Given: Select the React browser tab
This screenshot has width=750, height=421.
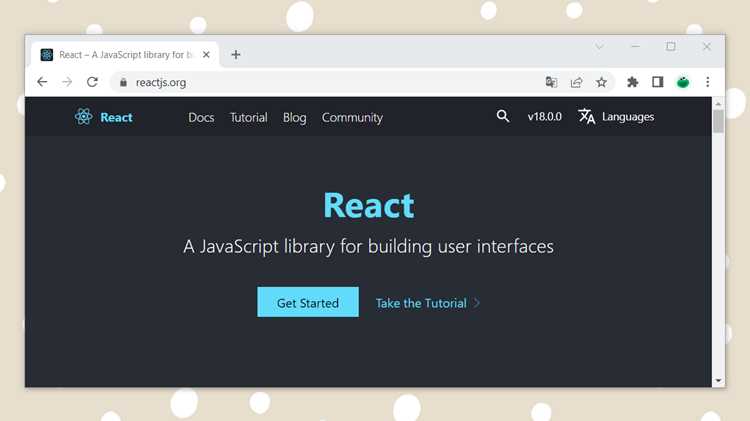Looking at the screenshot, I should click(125, 55).
